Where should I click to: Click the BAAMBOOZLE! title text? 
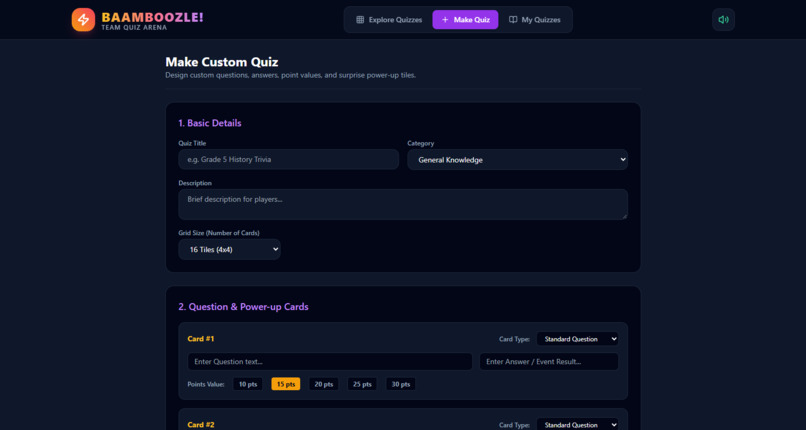(x=153, y=17)
